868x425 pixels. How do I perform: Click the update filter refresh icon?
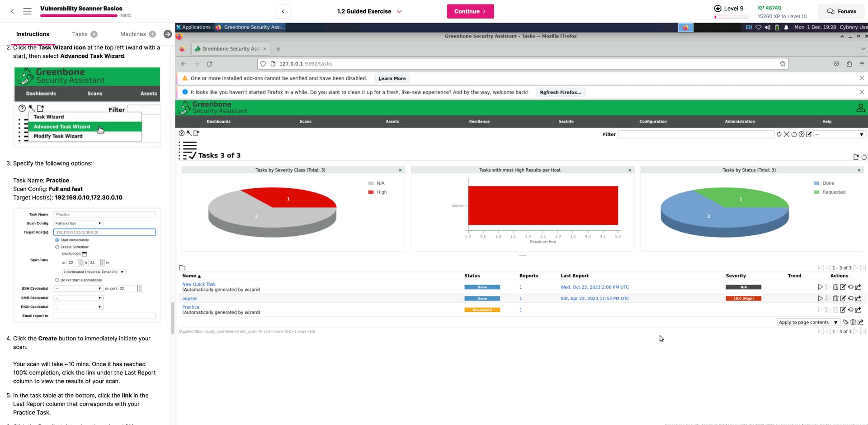[779, 134]
